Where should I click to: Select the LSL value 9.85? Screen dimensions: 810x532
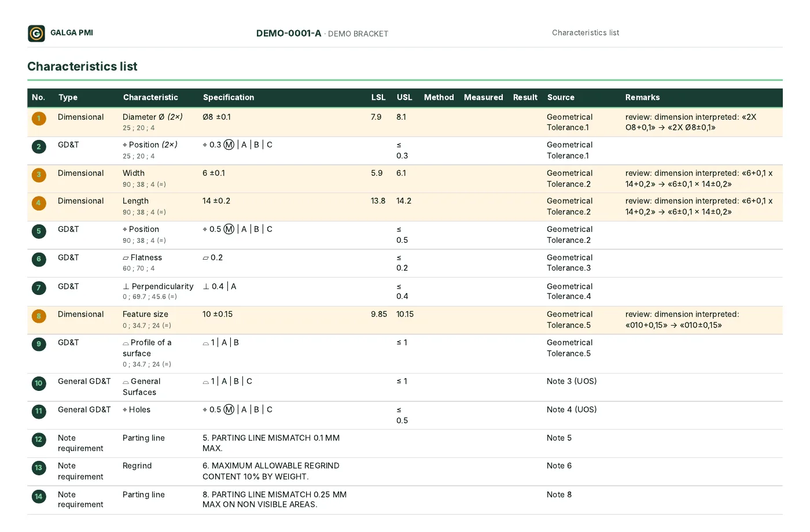pos(379,315)
